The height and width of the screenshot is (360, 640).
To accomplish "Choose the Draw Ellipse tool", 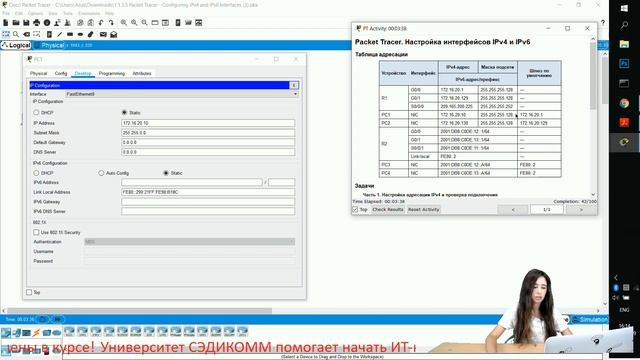I will click(80, 34).
